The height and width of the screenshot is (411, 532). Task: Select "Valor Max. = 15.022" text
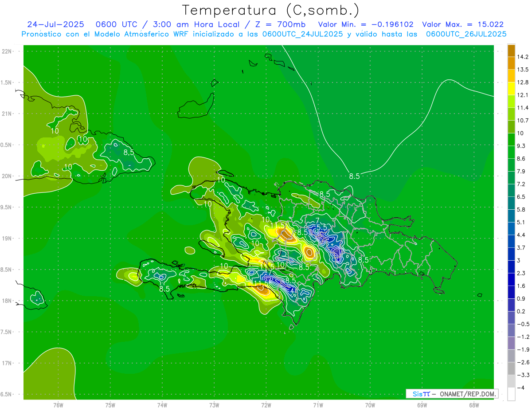click(x=463, y=24)
